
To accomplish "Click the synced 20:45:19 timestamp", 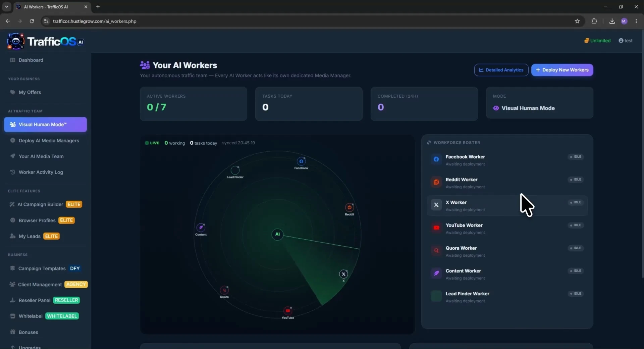I will [x=238, y=143].
